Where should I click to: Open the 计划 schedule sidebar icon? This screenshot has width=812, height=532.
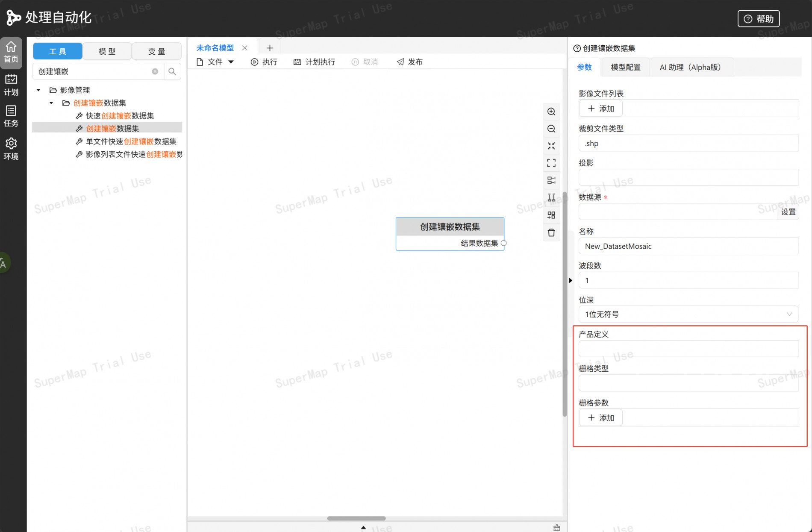(x=11, y=85)
